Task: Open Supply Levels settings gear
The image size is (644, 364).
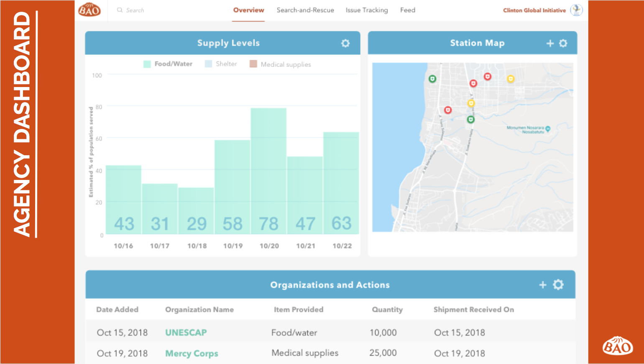Action: 345,43
